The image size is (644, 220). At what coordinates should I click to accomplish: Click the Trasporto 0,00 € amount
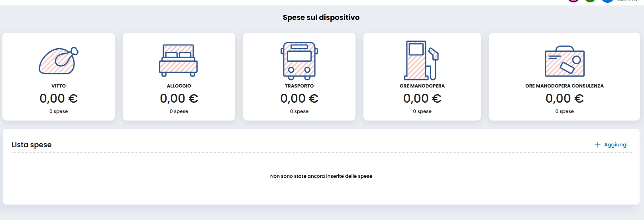299,98
